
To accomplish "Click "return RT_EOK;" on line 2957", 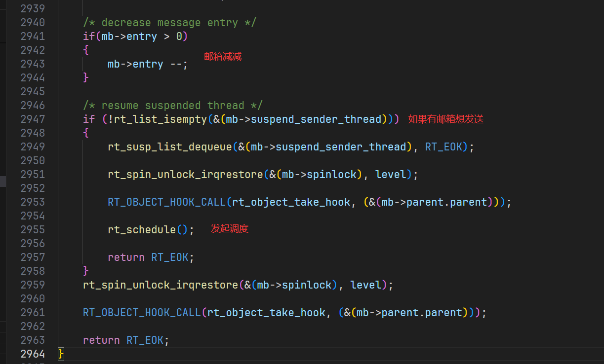I will pyautogui.click(x=151, y=257).
